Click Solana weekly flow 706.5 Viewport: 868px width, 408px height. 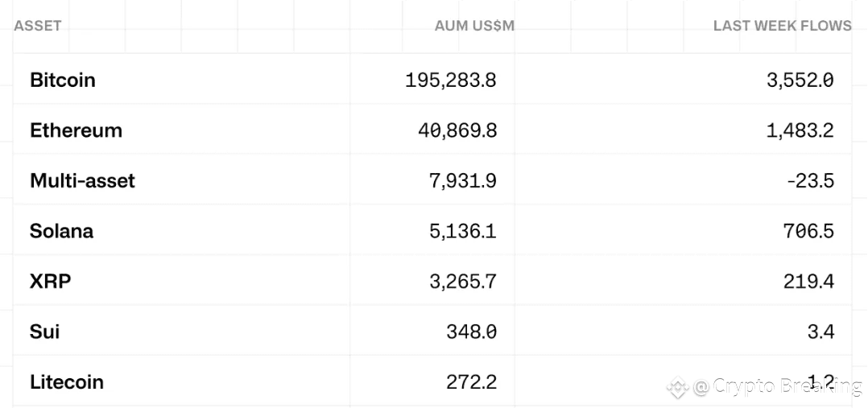click(x=808, y=232)
